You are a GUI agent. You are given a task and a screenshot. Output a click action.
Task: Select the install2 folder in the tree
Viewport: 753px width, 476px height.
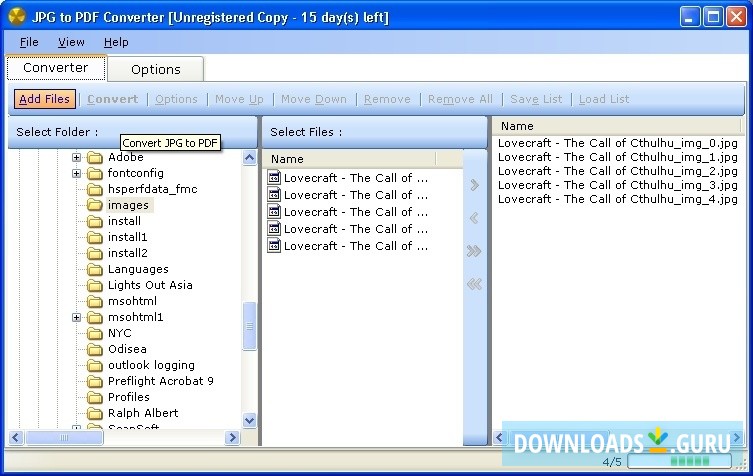click(x=128, y=253)
